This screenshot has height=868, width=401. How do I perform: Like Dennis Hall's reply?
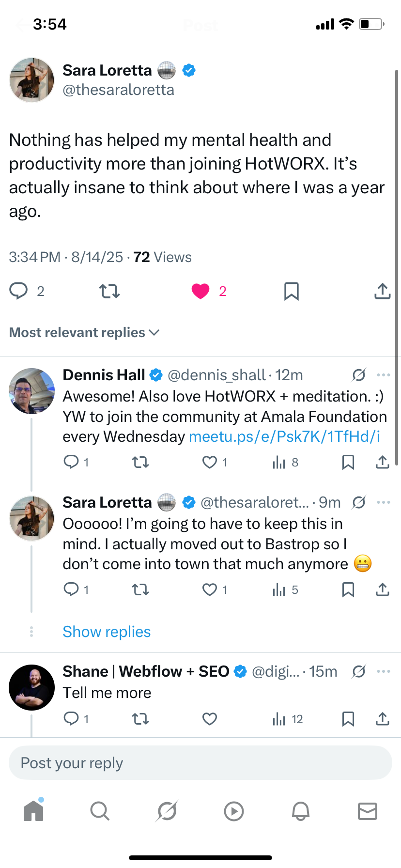[210, 463]
